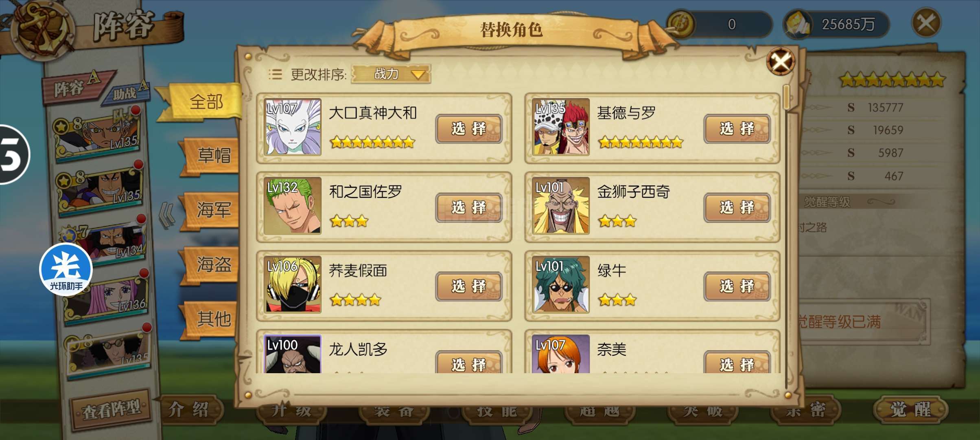This screenshot has width=980, height=440.
Task: Select the 大口真神大和 character portrait
Action: tap(292, 127)
